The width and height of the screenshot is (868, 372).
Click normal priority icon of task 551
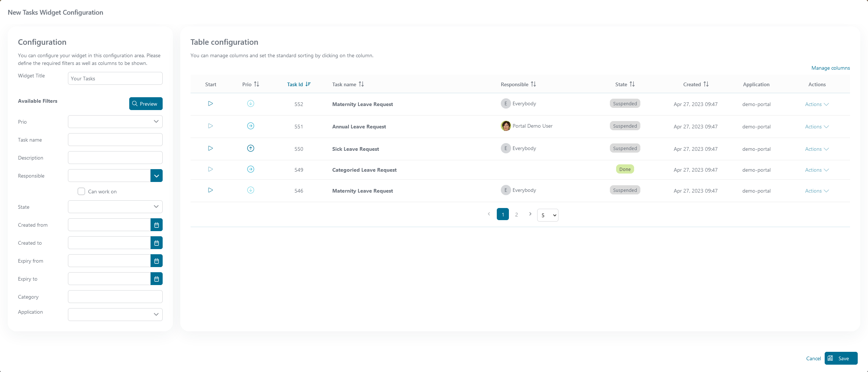(251, 126)
